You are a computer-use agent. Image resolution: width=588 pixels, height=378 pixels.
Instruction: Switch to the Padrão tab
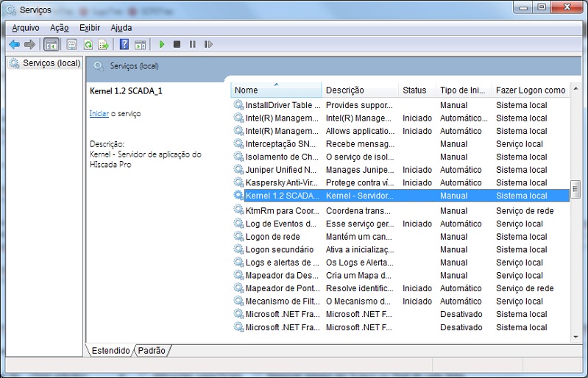coord(152,350)
